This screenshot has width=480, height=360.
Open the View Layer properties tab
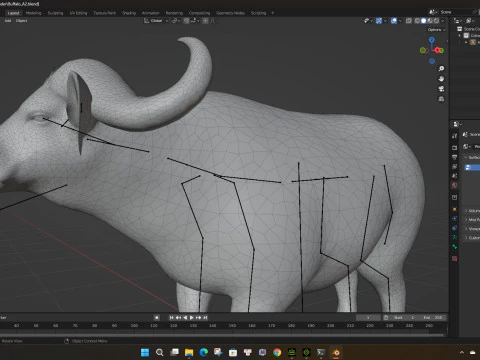454,166
